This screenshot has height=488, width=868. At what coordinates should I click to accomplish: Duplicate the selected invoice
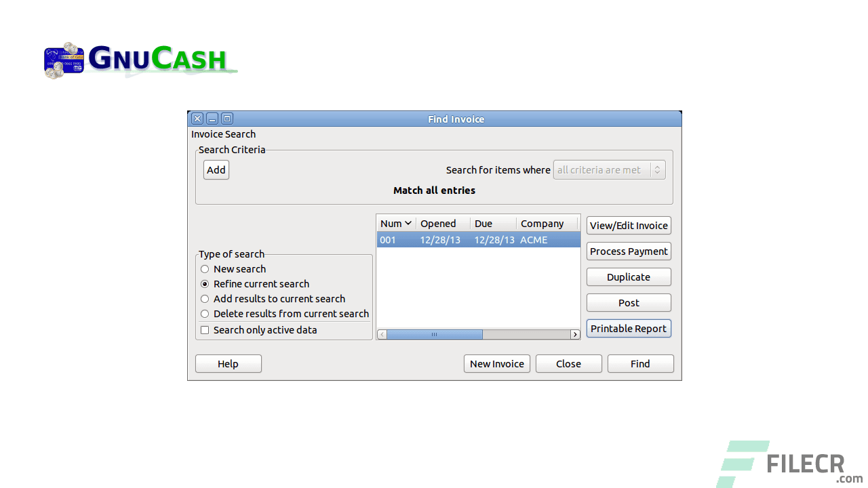(x=628, y=277)
